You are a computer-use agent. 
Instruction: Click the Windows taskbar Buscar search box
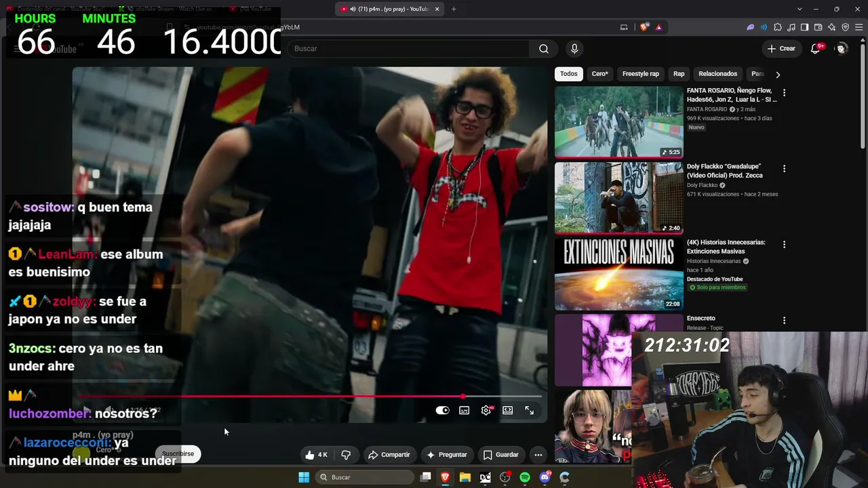(x=366, y=477)
